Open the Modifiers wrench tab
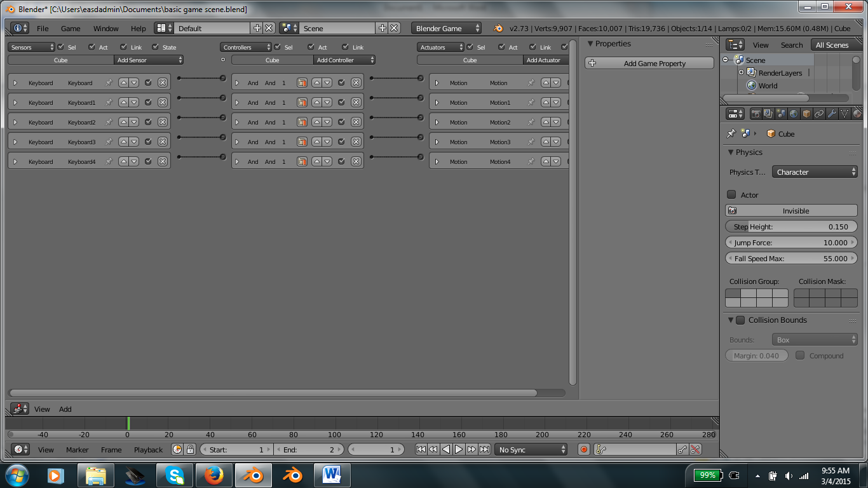Screen dimensions: 868x488 click(832, 114)
